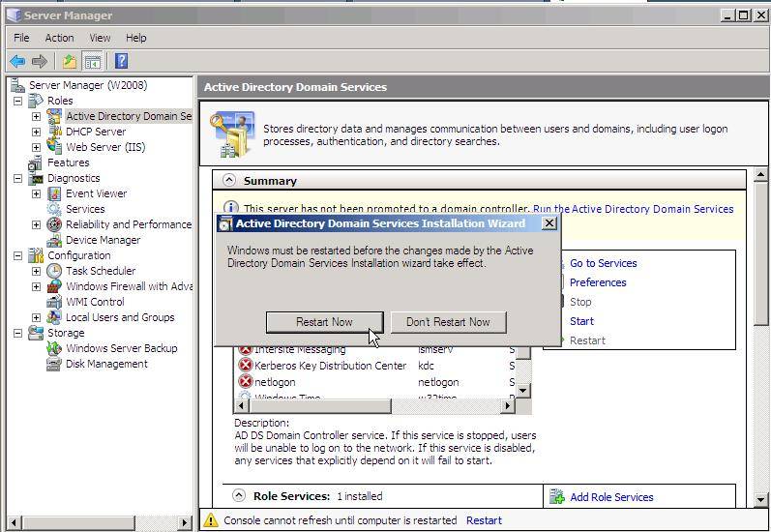This screenshot has height=532, width=771.
Task: Click the Diagnostics node icon
Action: coord(36,178)
